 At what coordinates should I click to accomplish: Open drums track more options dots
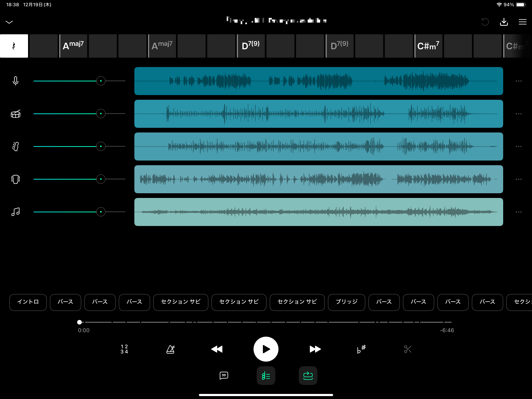(519, 114)
